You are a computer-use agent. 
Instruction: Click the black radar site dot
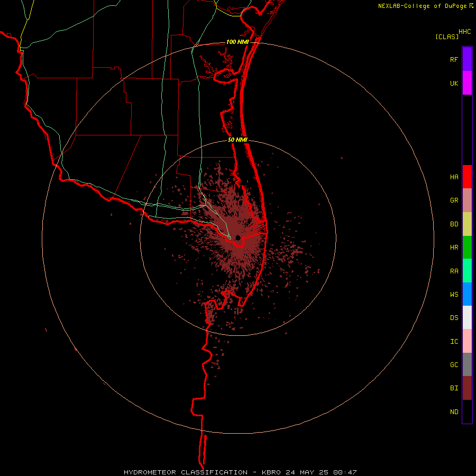(238, 237)
